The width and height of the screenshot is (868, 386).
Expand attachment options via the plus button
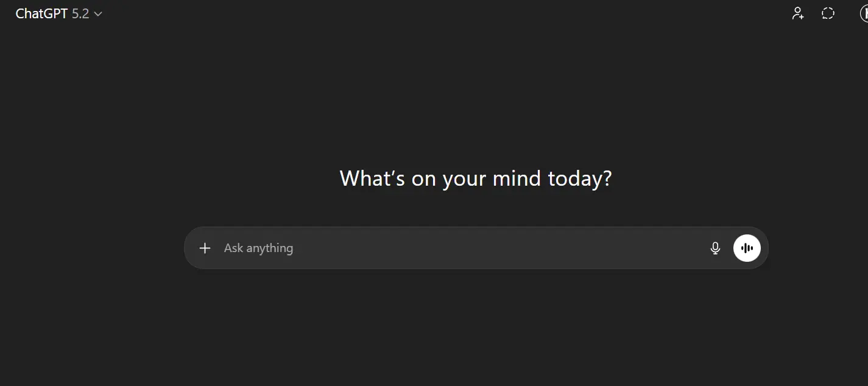click(205, 248)
